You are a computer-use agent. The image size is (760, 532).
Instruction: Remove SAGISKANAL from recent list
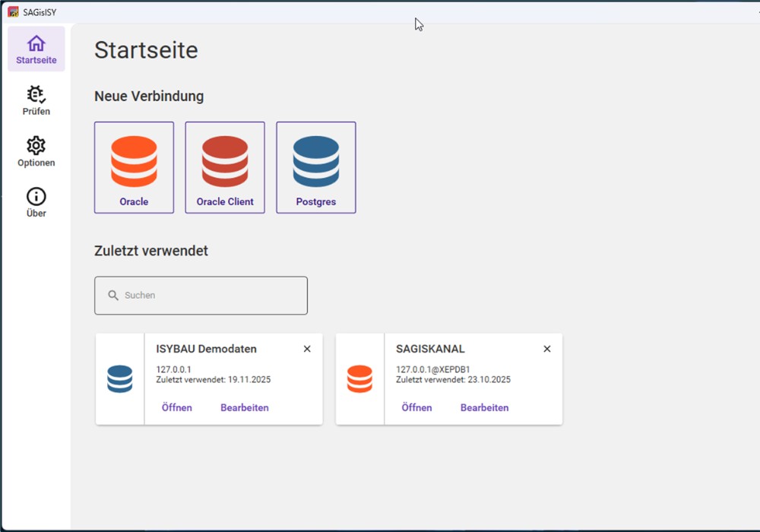pyautogui.click(x=547, y=349)
